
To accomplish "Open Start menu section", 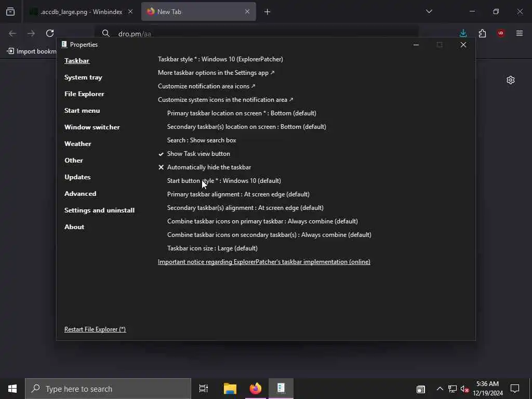I will click(82, 111).
